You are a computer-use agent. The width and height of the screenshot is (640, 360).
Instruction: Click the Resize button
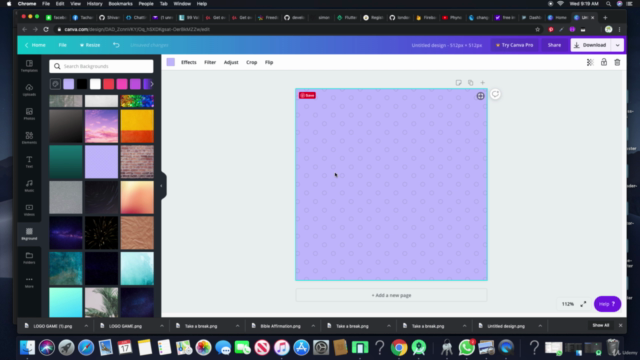tap(90, 45)
